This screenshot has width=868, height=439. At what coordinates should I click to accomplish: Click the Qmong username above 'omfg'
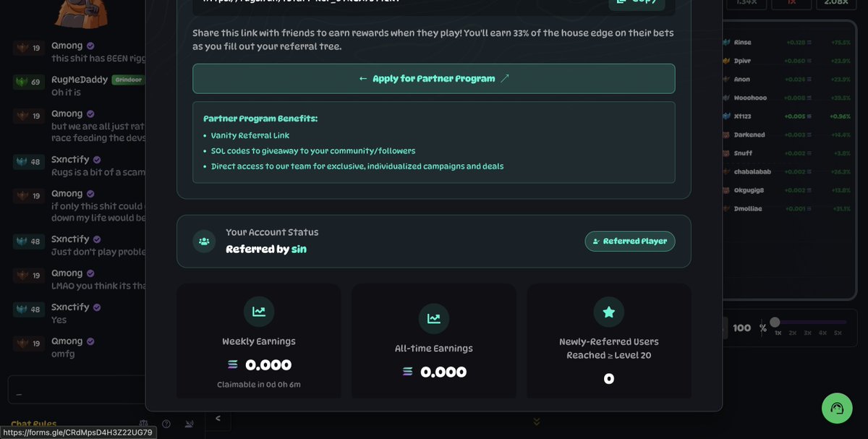pos(67,341)
